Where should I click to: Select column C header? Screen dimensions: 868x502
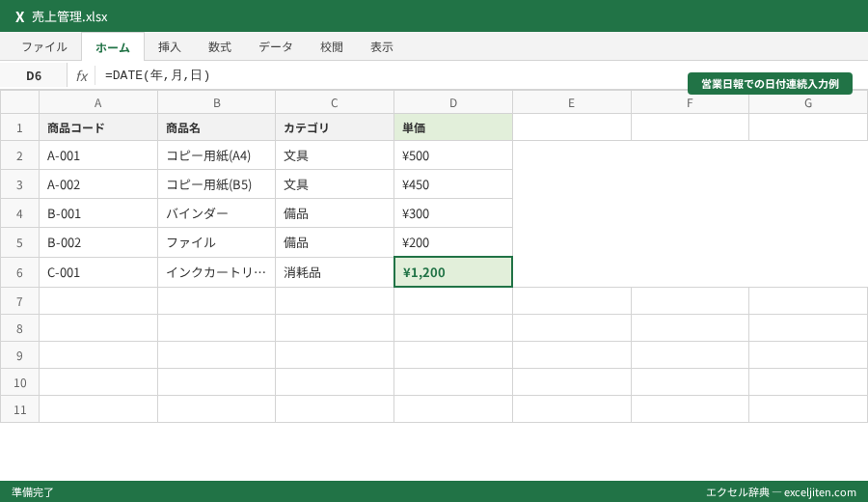[x=335, y=102]
